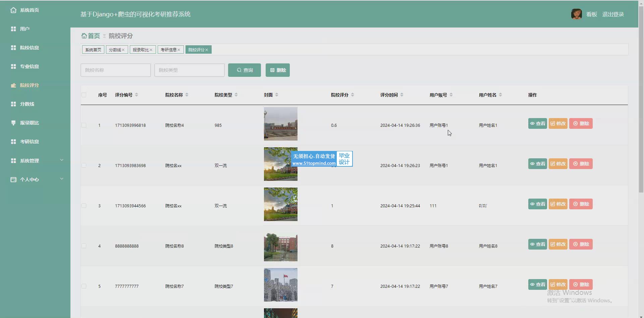
Task: Check the row 3 checkbox
Action: point(84,206)
